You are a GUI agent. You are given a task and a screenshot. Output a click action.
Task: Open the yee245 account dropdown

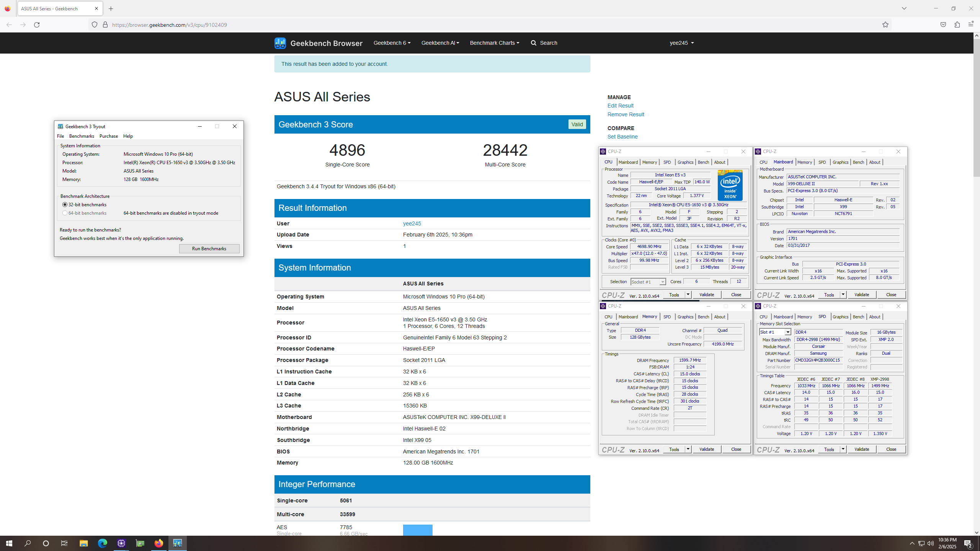tap(682, 43)
